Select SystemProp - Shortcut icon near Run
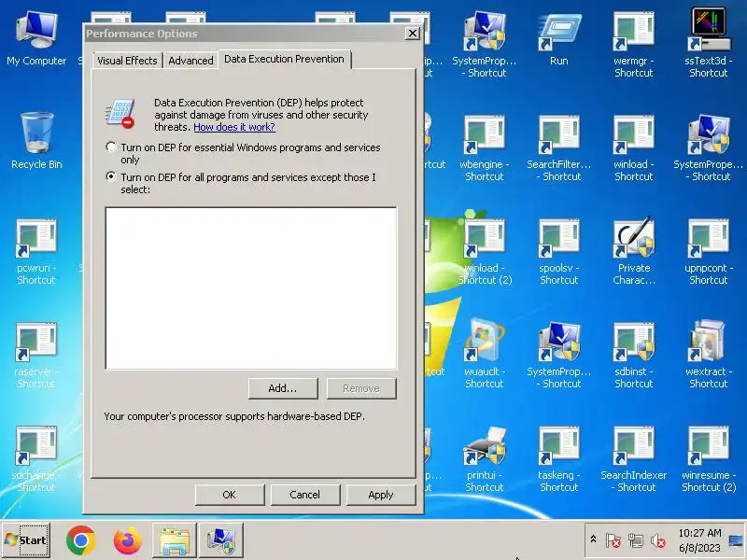Viewport: 747px width, 560px height. tap(484, 43)
